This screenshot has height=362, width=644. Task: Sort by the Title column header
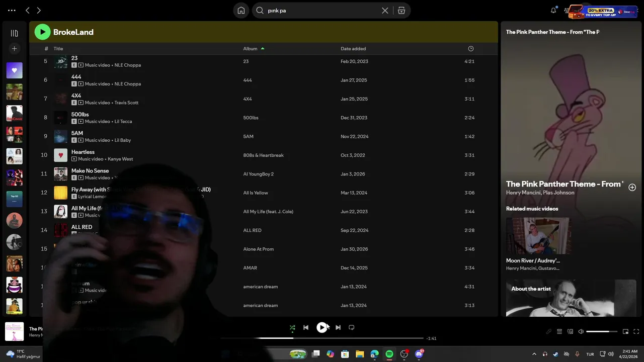[58, 49]
